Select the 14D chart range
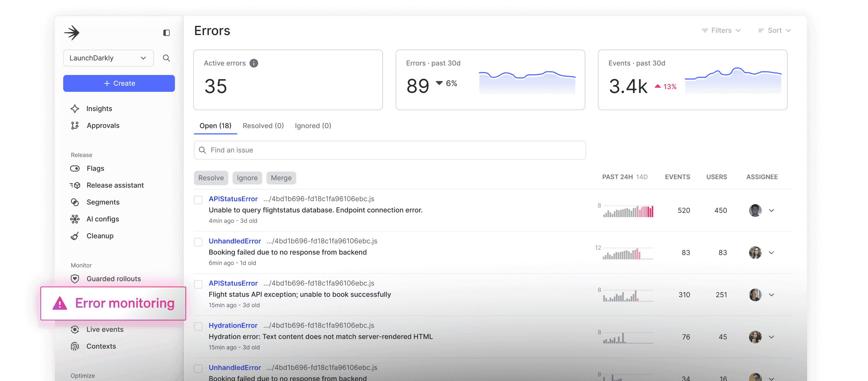The height and width of the screenshot is (381, 868). pyautogui.click(x=642, y=177)
